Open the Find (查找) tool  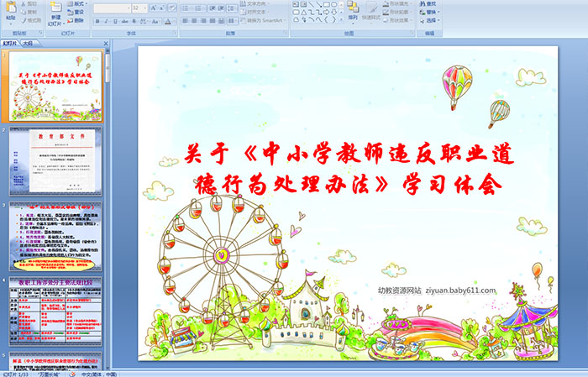pyautogui.click(x=428, y=3)
